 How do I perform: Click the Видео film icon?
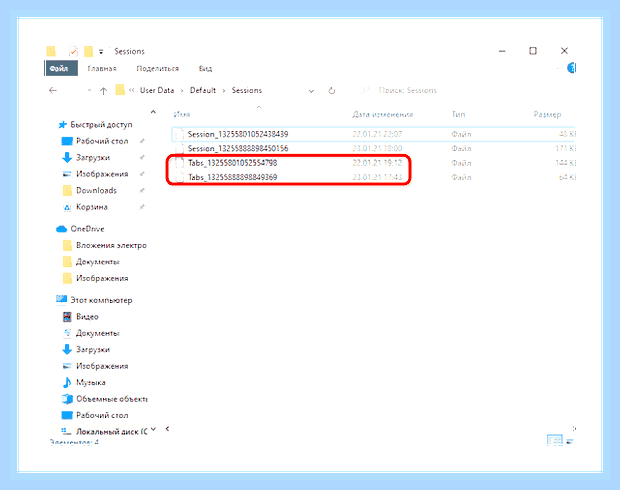coord(67,317)
